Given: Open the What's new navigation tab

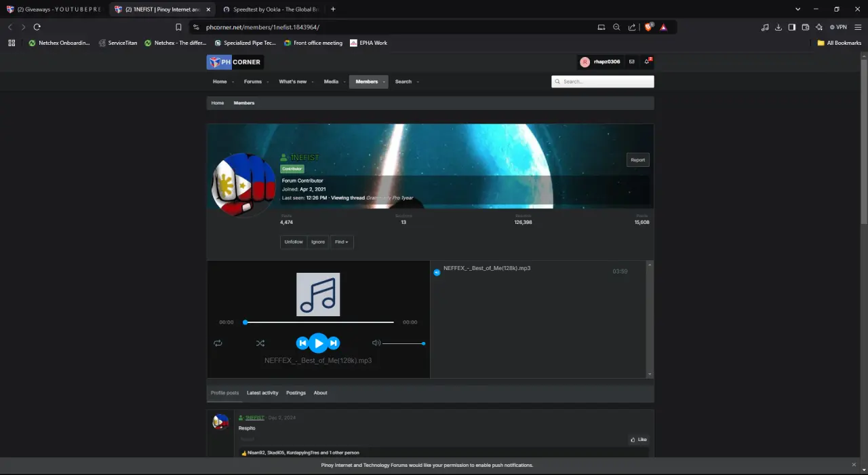Looking at the screenshot, I should 293,81.
